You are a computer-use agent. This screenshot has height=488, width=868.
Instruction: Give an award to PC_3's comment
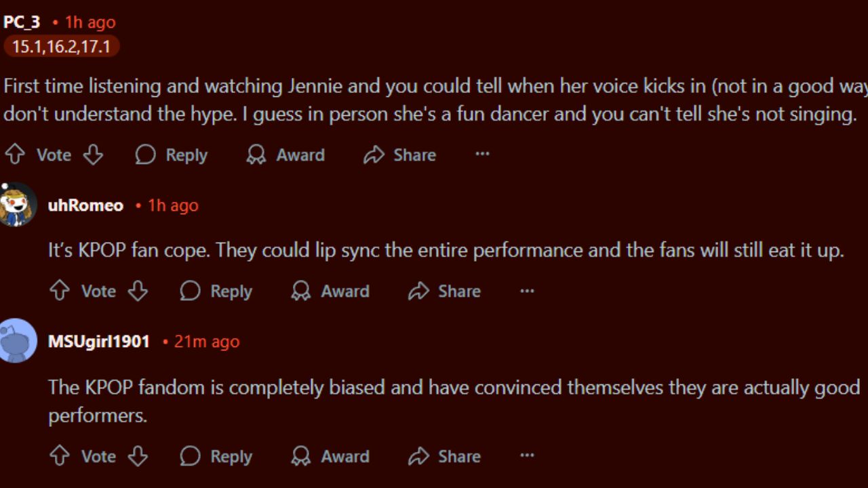click(x=285, y=155)
